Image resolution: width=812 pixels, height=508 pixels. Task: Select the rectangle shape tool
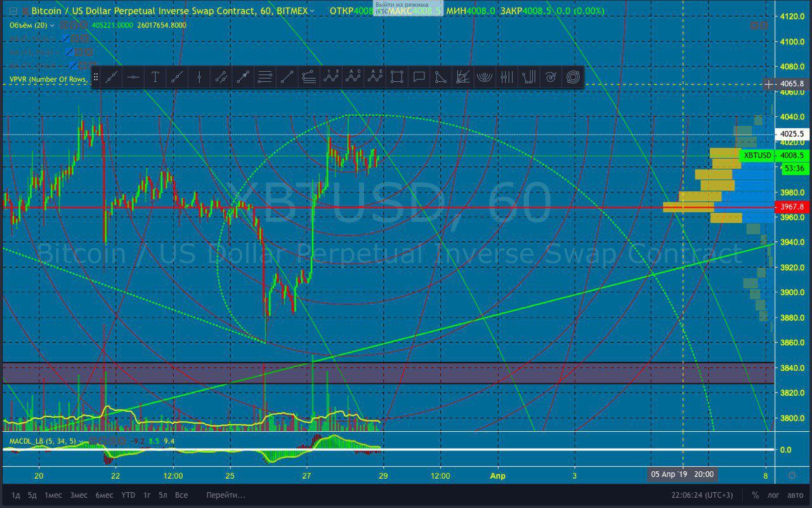397,77
